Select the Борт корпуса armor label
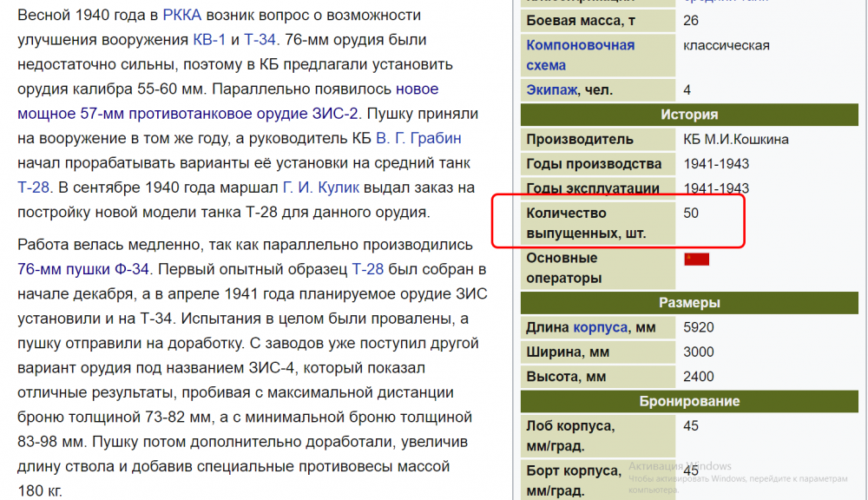Viewport: 868px width, 500px height. click(x=574, y=481)
